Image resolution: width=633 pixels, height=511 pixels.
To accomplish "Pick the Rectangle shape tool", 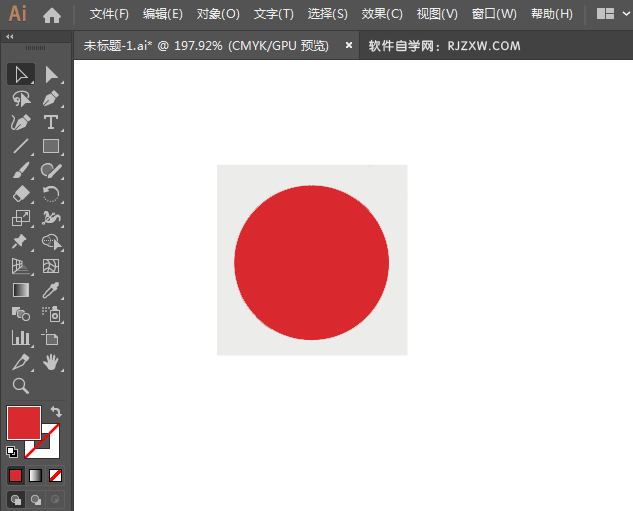I will click(51, 146).
